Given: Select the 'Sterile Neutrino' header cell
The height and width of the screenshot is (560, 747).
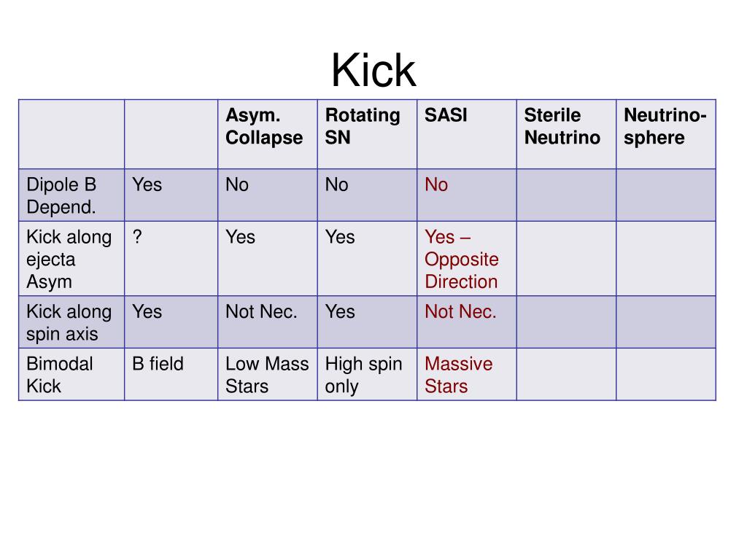Looking at the screenshot, I should coord(566,134).
